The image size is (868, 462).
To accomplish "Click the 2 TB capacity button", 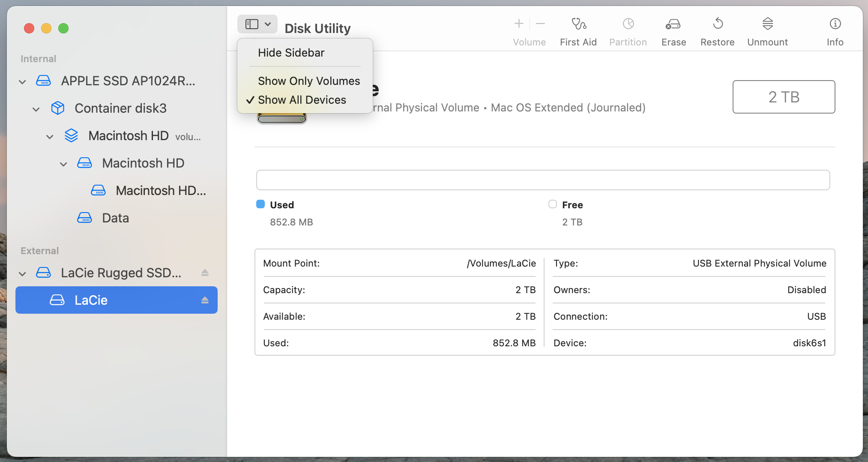I will [783, 97].
